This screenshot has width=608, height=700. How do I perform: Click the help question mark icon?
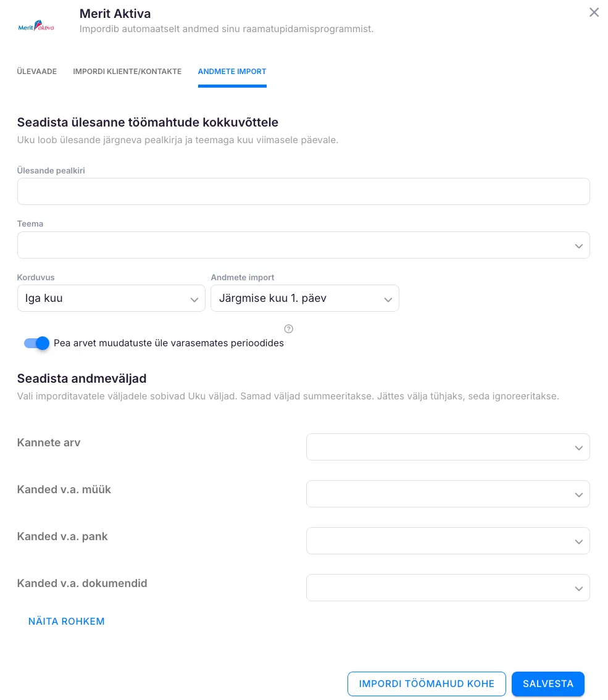[288, 329]
